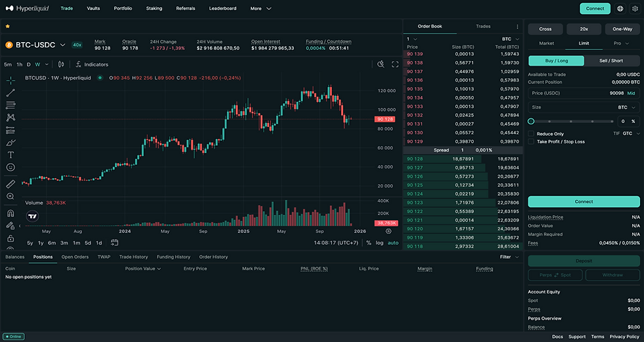Click the TradingView logo
Viewport: 644px width, 342px height.
coord(32,216)
